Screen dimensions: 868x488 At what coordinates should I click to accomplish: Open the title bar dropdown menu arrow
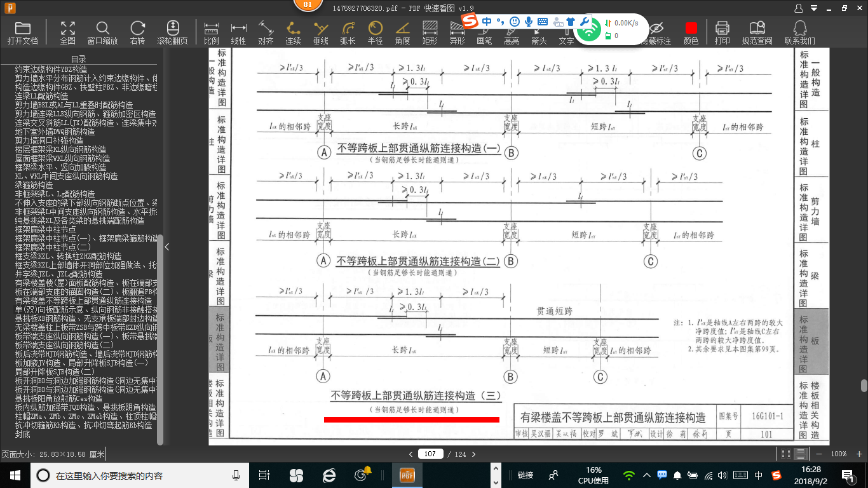(814, 8)
